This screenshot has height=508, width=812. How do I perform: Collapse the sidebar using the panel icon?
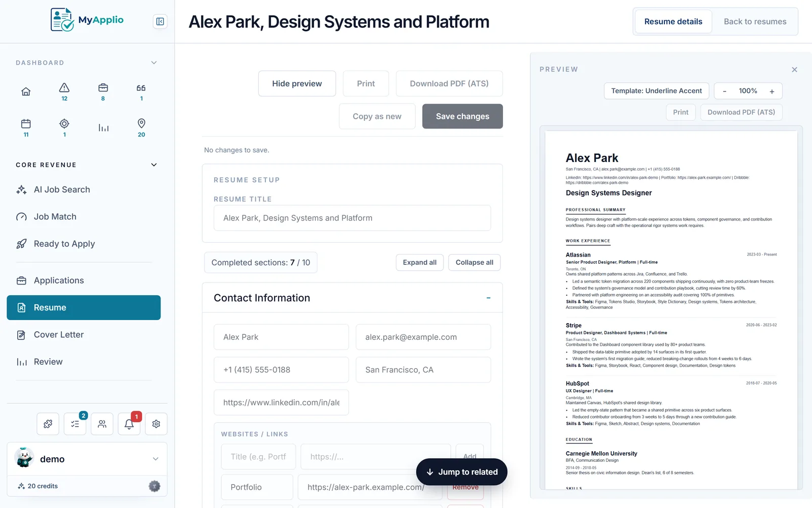(160, 21)
